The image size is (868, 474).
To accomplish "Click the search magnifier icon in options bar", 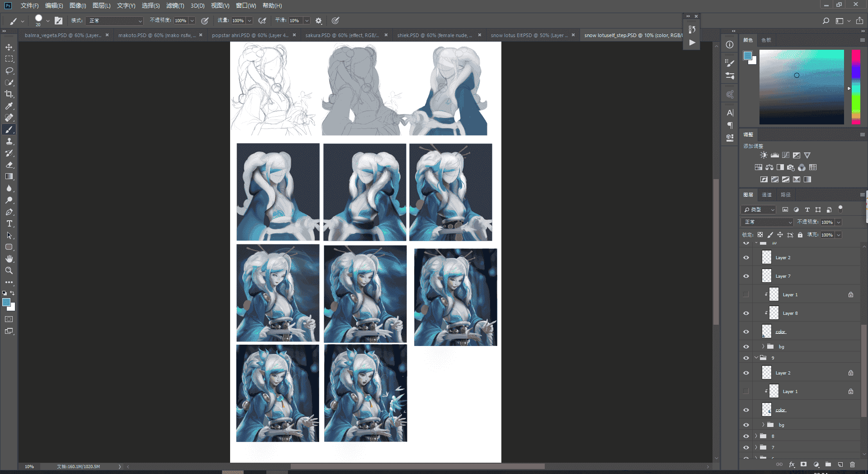I will pos(826,21).
